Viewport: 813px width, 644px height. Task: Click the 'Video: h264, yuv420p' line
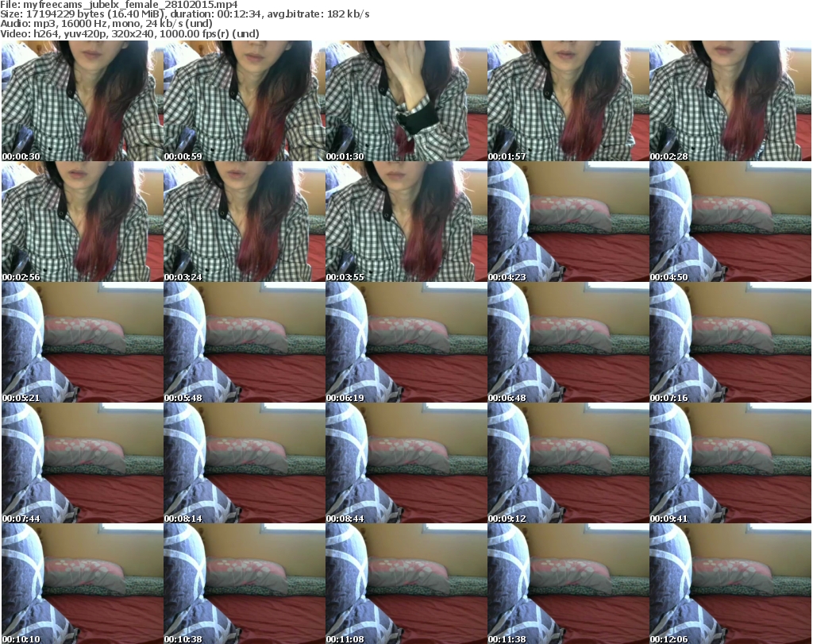[x=129, y=33]
